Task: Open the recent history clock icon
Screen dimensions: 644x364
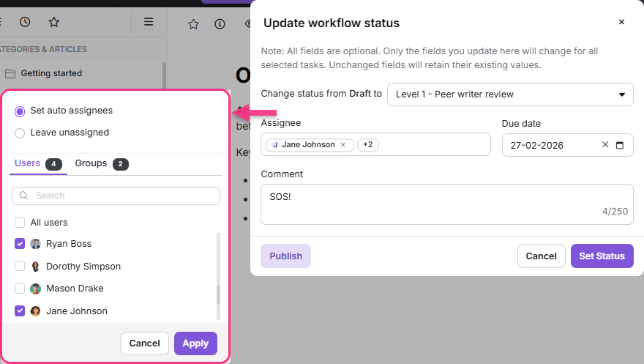Action: [25, 22]
